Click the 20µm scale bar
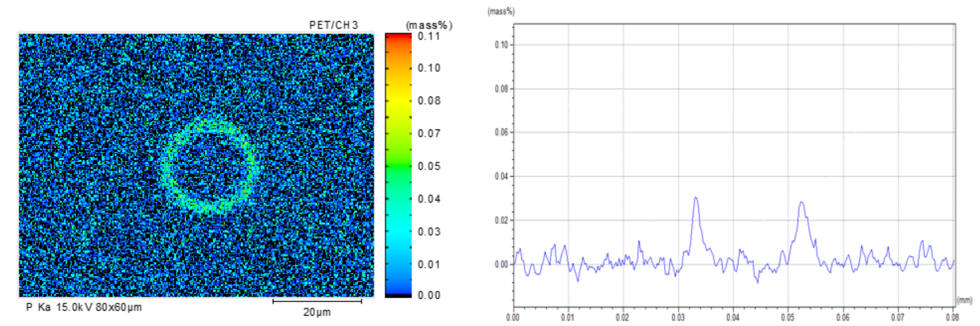This screenshot has height=326, width=980. pos(317,302)
